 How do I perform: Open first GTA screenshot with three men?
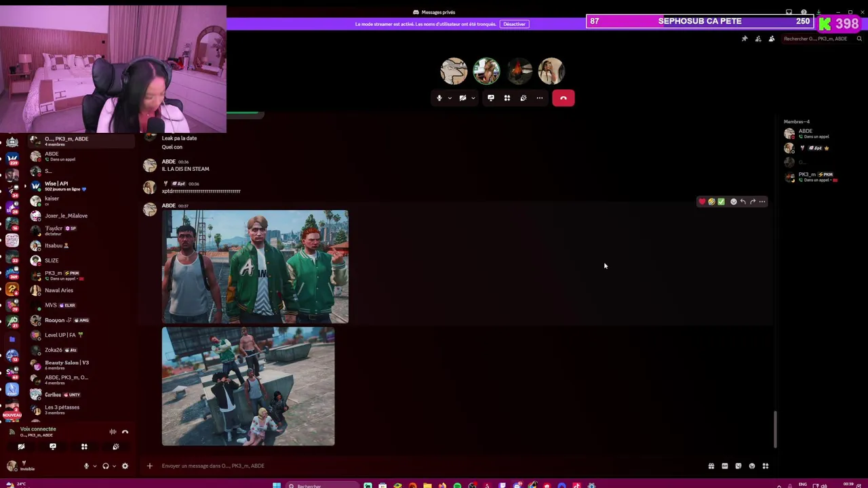(255, 266)
